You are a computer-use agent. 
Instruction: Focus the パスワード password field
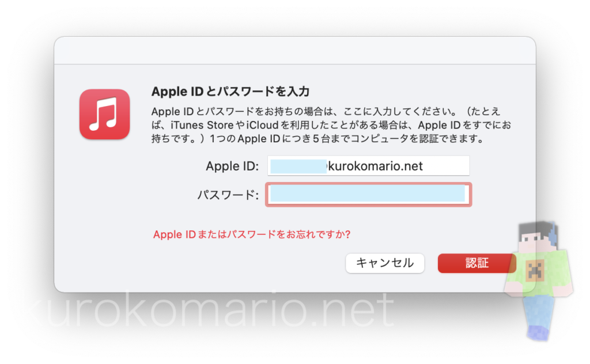(x=368, y=195)
